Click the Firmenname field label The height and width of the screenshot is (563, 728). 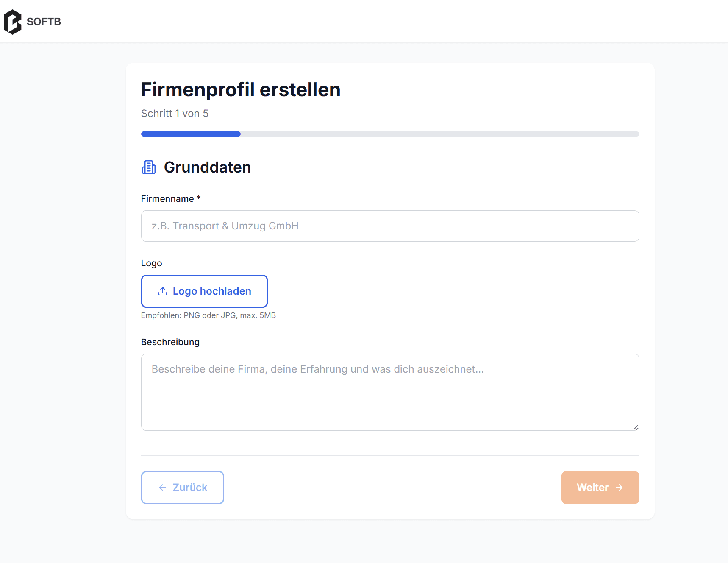[168, 199]
